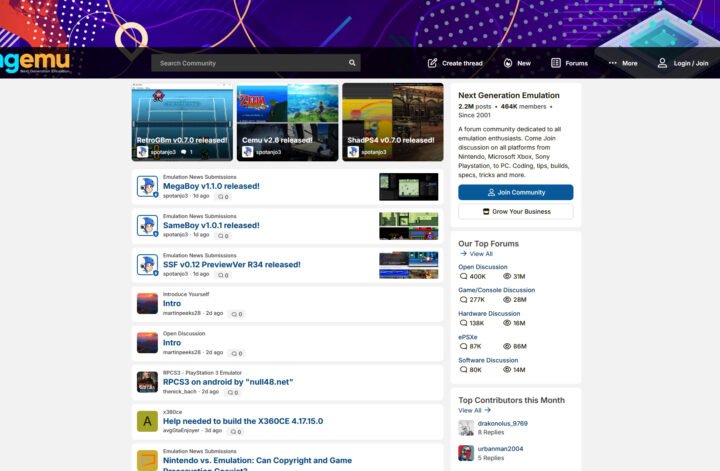720x471 pixels.
Task: Click Emulation News Submissions label above MegaBoy
Action: tap(200, 177)
